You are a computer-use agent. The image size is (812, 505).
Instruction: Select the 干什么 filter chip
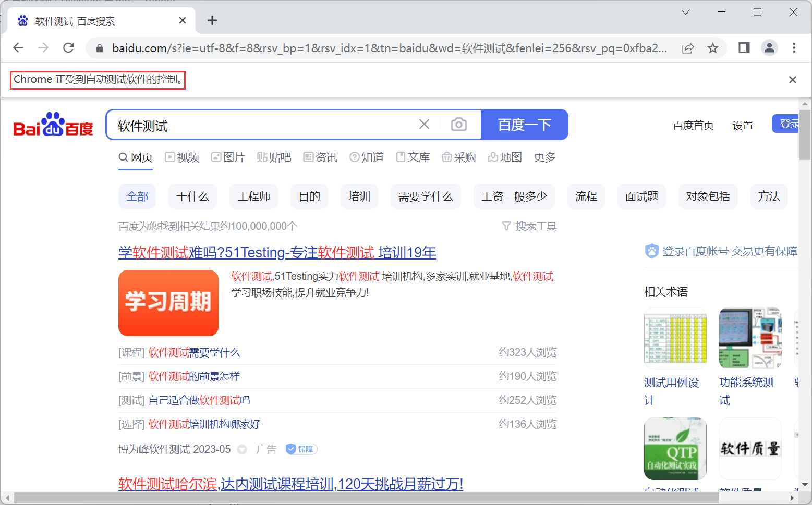(192, 196)
